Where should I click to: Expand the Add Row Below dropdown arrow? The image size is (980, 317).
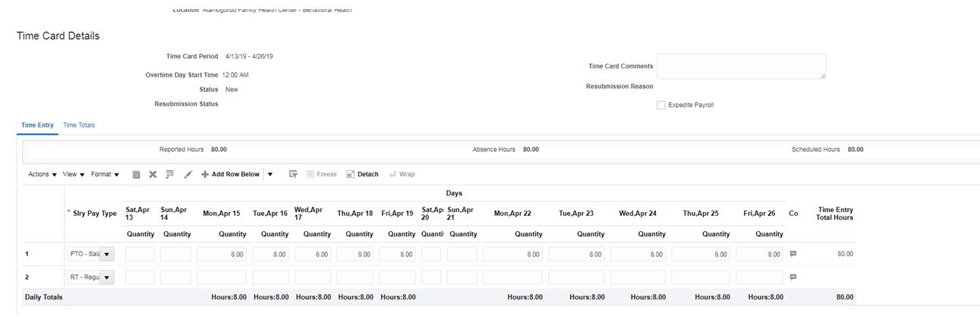tap(269, 174)
